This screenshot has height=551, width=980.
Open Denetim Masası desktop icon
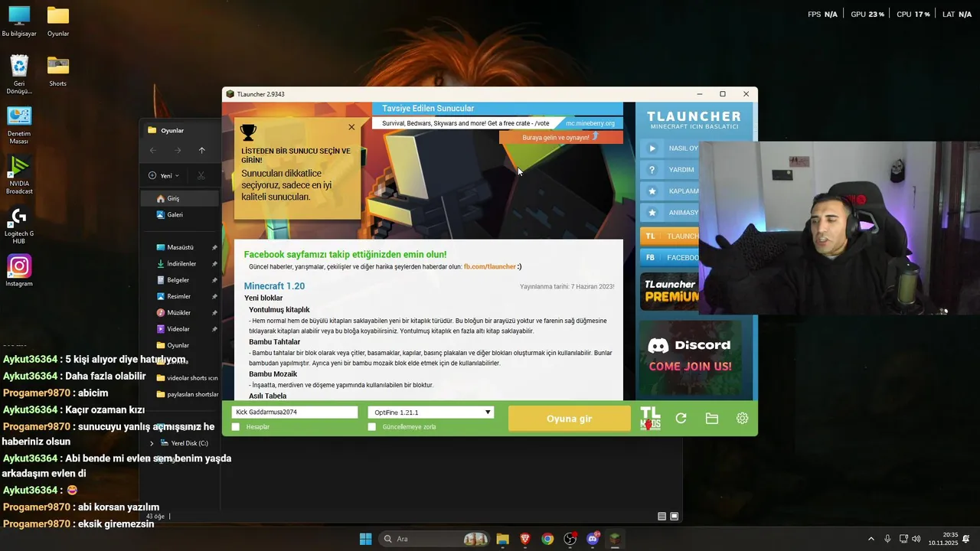[x=19, y=126]
